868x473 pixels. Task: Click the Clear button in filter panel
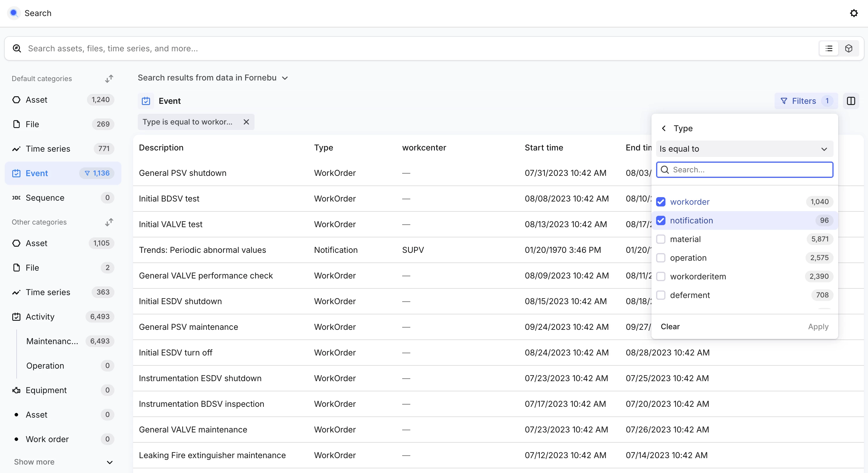pyautogui.click(x=670, y=327)
